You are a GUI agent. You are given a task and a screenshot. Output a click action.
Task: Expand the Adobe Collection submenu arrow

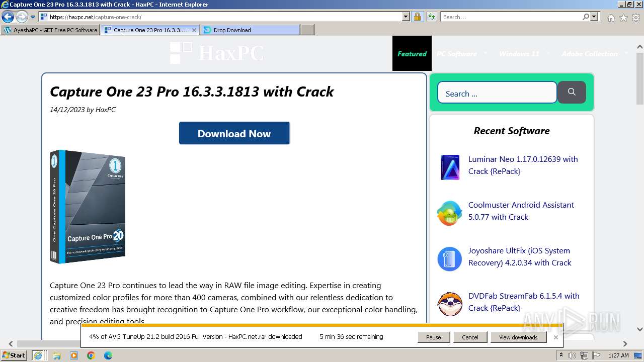click(x=626, y=53)
